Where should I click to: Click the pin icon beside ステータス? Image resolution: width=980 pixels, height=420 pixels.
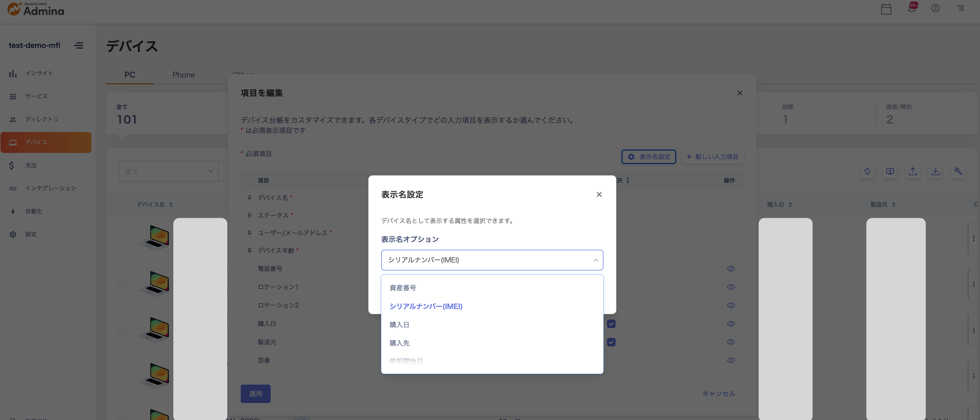[x=250, y=215]
